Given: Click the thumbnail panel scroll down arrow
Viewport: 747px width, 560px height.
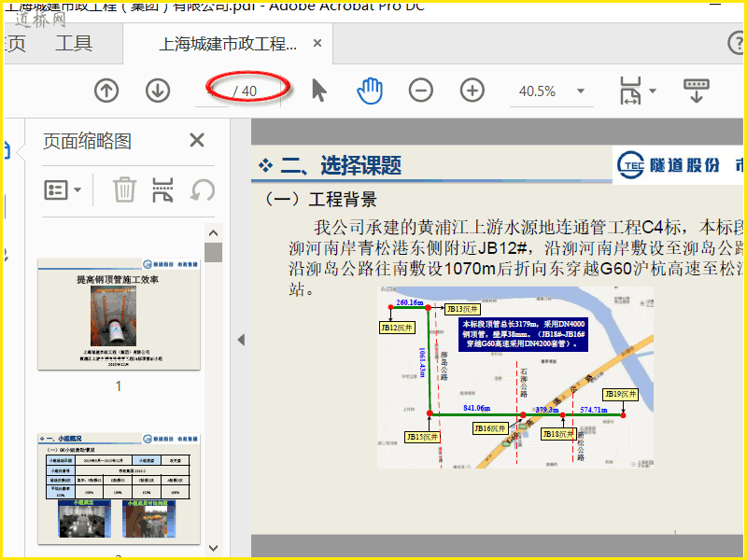Looking at the screenshot, I should [214, 548].
